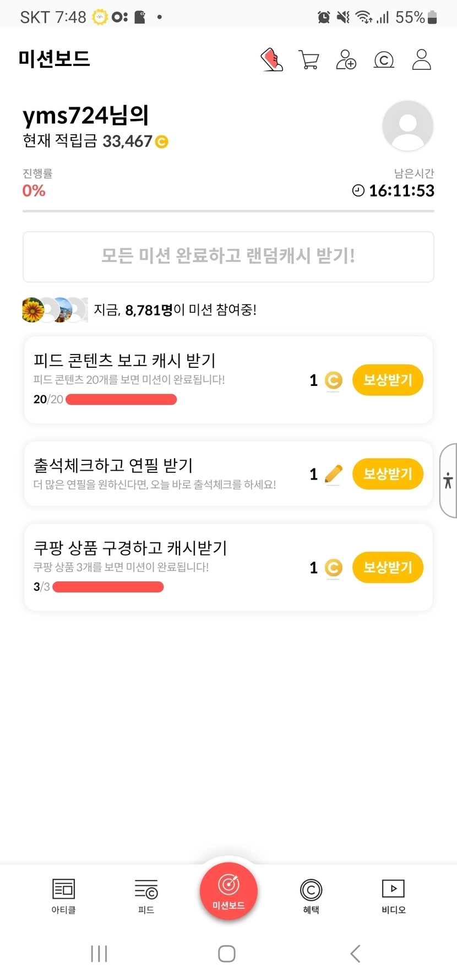Screen dimensions: 457x980
Task: Claim reward for feed content mission
Action: click(388, 380)
